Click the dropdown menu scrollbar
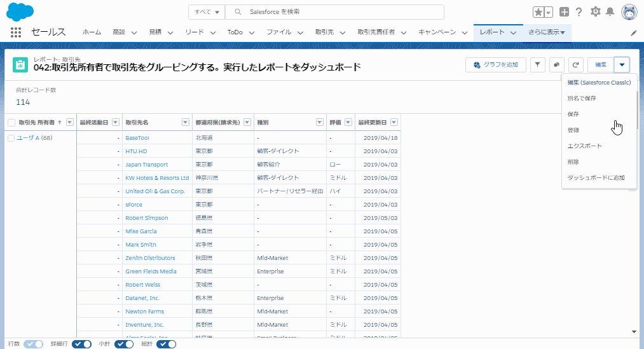This screenshot has height=349, width=644. pyautogui.click(x=637, y=110)
